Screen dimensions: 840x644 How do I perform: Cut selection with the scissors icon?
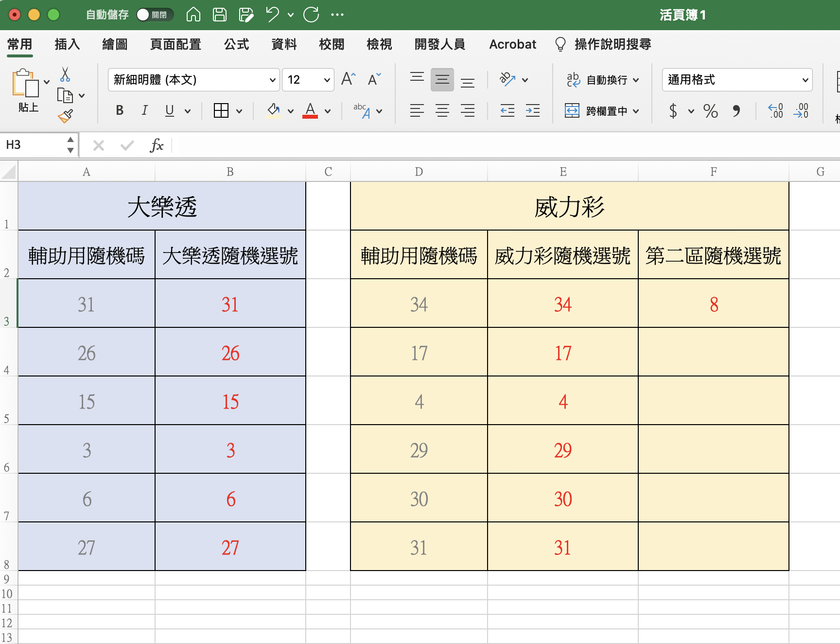point(65,74)
